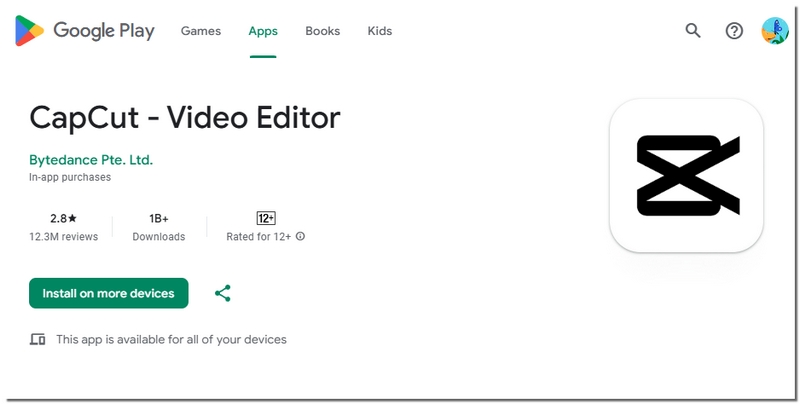Viewport: 800px width, 404px height.
Task: Select the Apps tab
Action: point(263,31)
